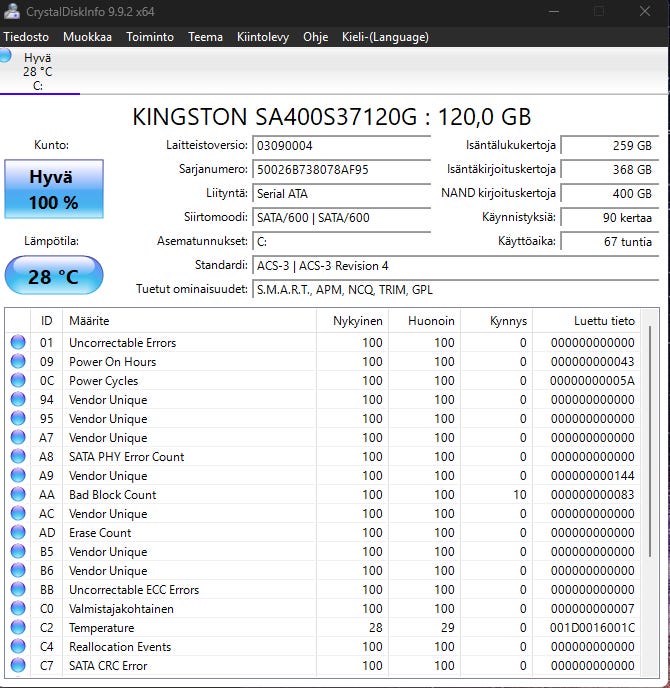Click the Huonoin column header
The width and height of the screenshot is (670, 688).
[424, 321]
